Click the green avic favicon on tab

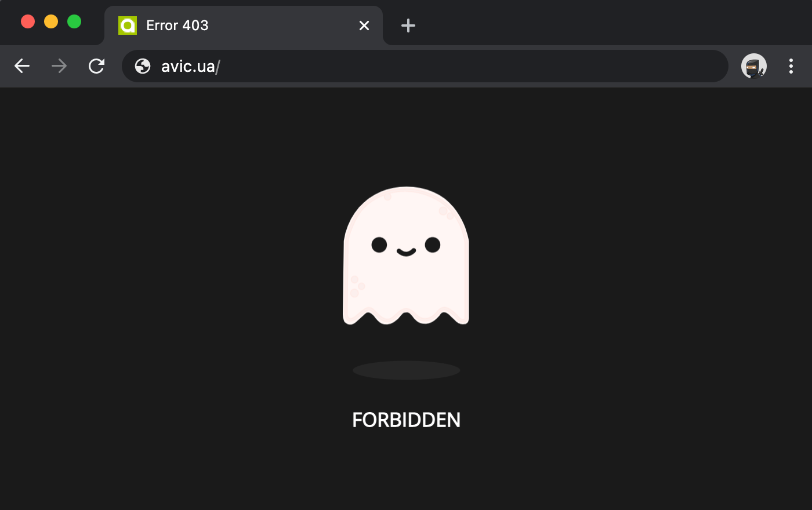click(128, 25)
